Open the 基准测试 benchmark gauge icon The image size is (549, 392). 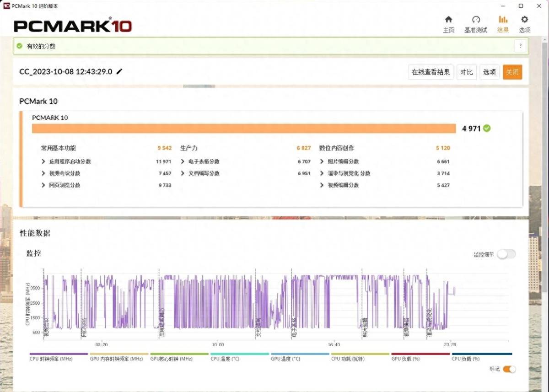[476, 19]
